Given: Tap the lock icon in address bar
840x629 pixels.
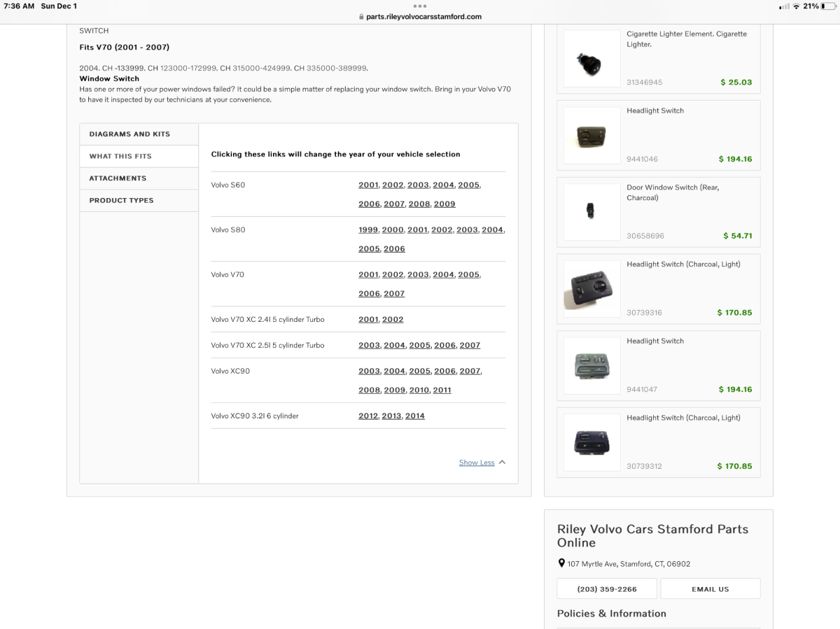Looking at the screenshot, I should tap(361, 17).
